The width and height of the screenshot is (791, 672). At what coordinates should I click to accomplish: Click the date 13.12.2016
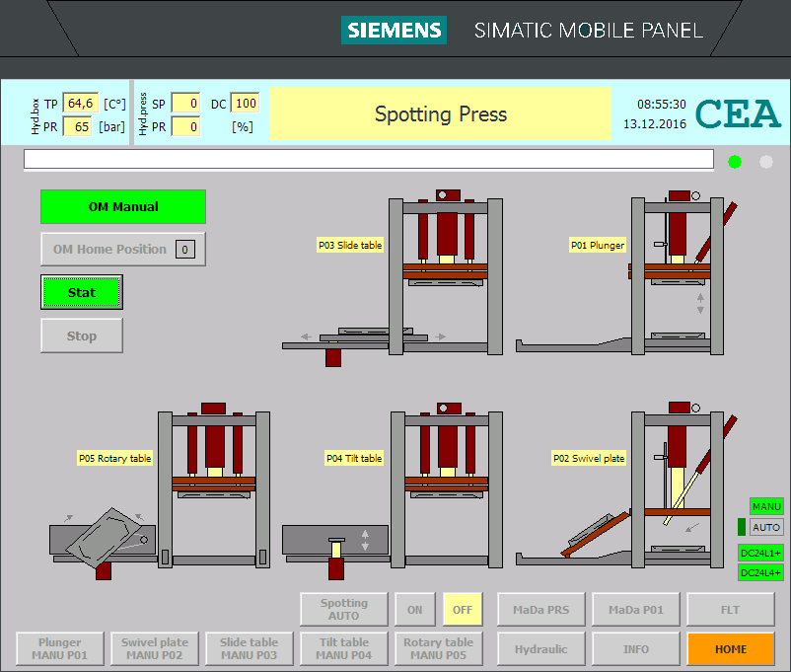pyautogui.click(x=655, y=124)
